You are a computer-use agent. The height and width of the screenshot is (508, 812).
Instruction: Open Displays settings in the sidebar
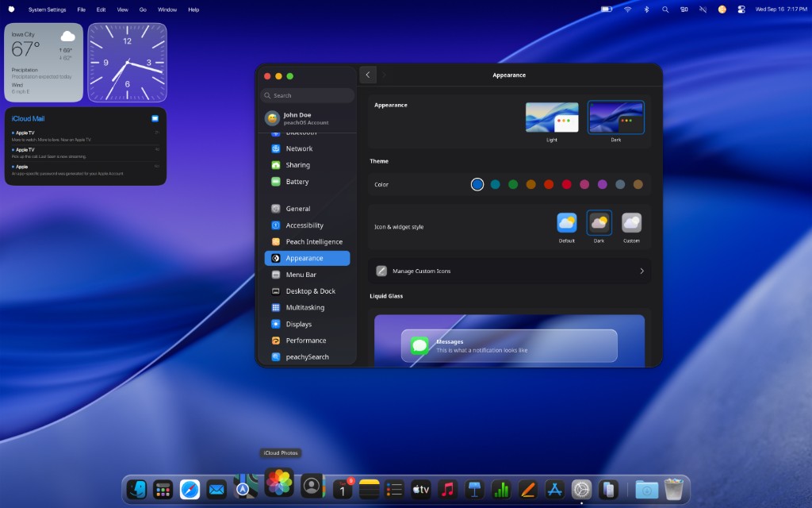[x=307, y=325]
